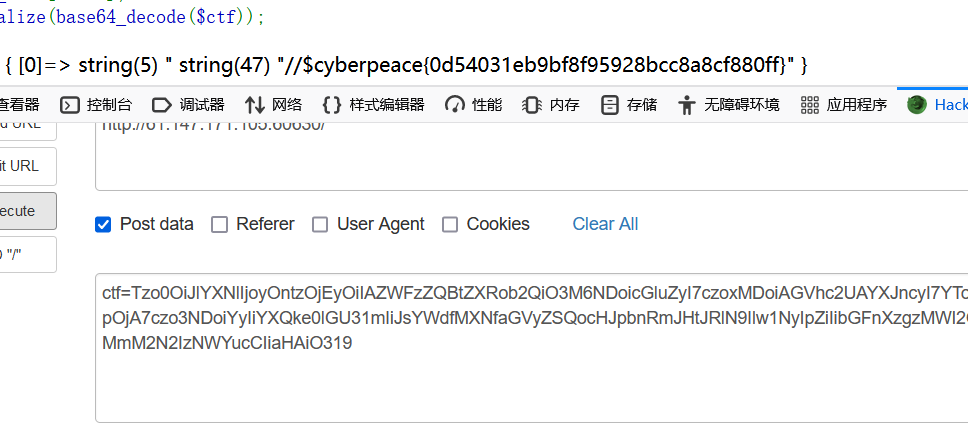The width and height of the screenshot is (968, 428).
Task: Click the 存储 storage icon
Action: click(609, 105)
